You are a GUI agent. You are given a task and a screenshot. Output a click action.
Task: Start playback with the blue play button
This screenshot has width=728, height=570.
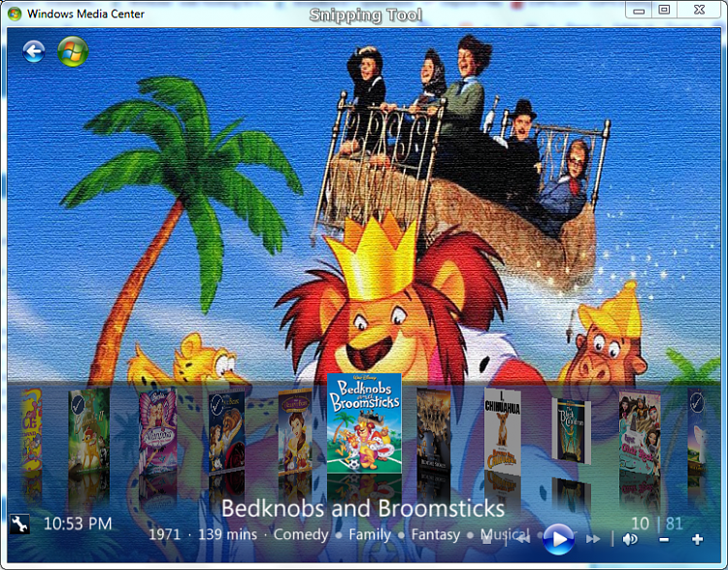pyautogui.click(x=558, y=539)
